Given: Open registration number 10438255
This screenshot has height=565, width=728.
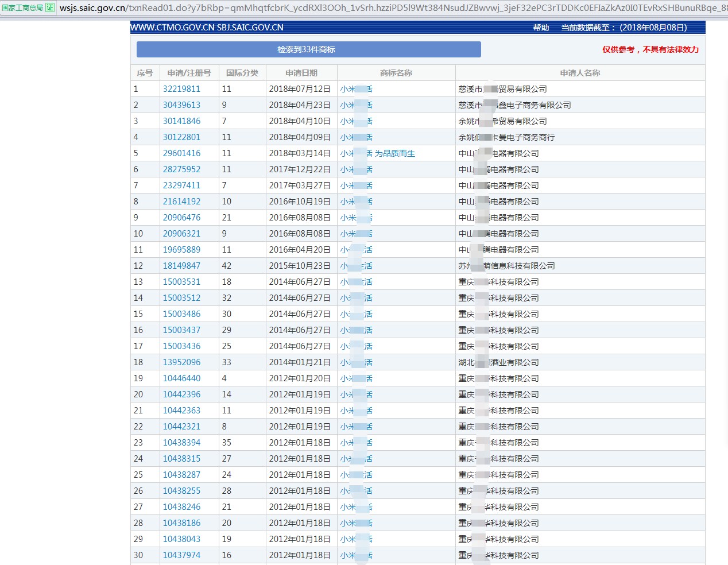Looking at the screenshot, I should [181, 491].
